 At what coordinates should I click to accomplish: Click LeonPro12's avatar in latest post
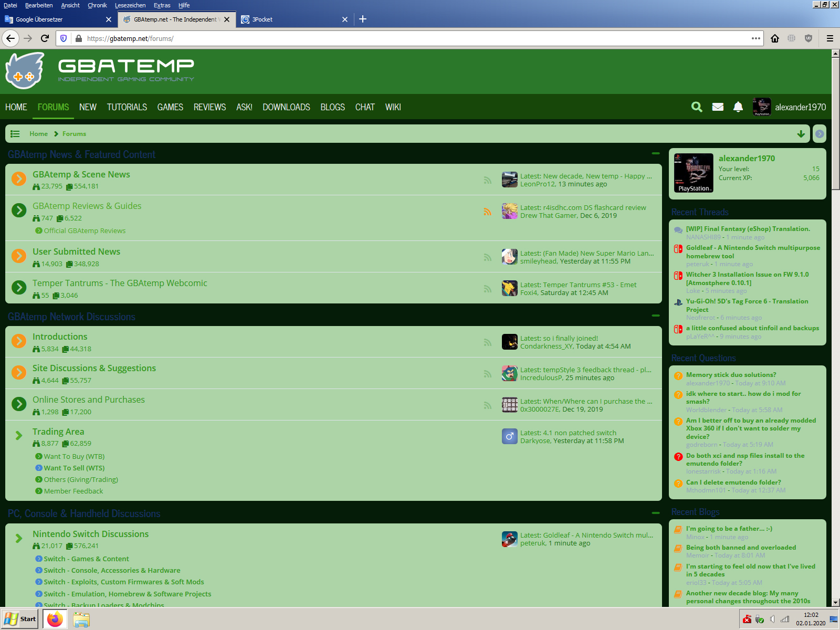[x=509, y=180]
